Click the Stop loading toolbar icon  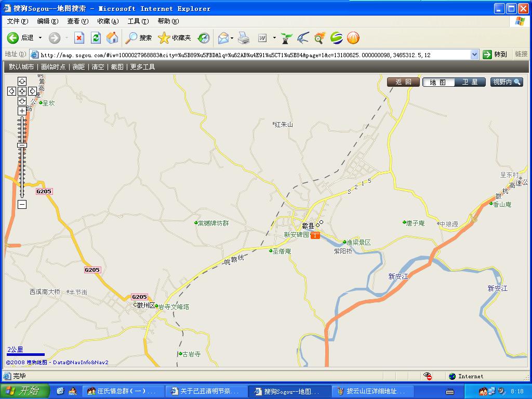[x=79, y=38]
